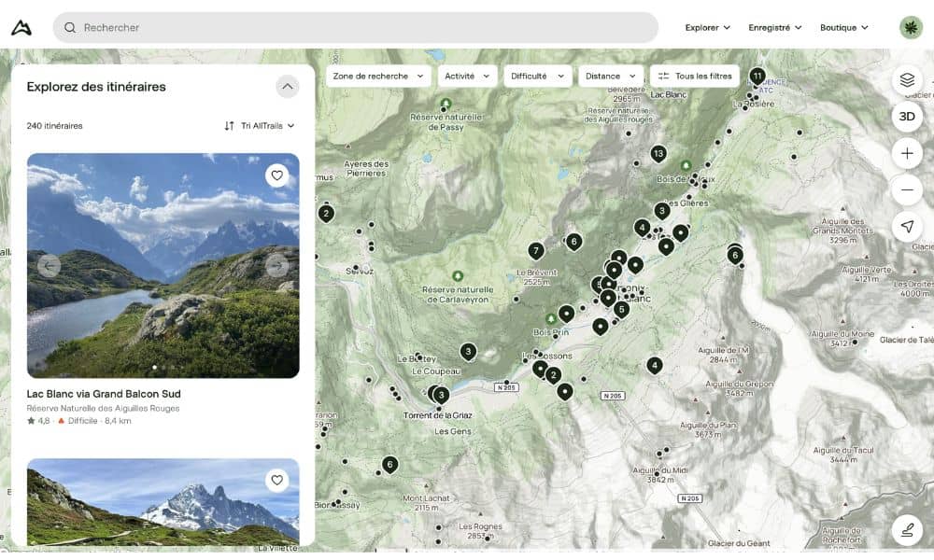Open the map drawing pencil tool

[906, 530]
